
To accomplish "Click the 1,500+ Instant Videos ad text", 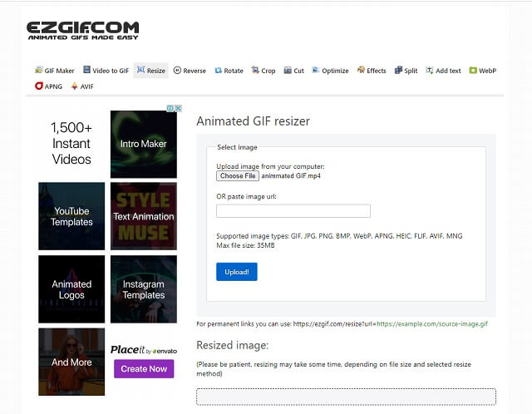I will pyautogui.click(x=71, y=144).
